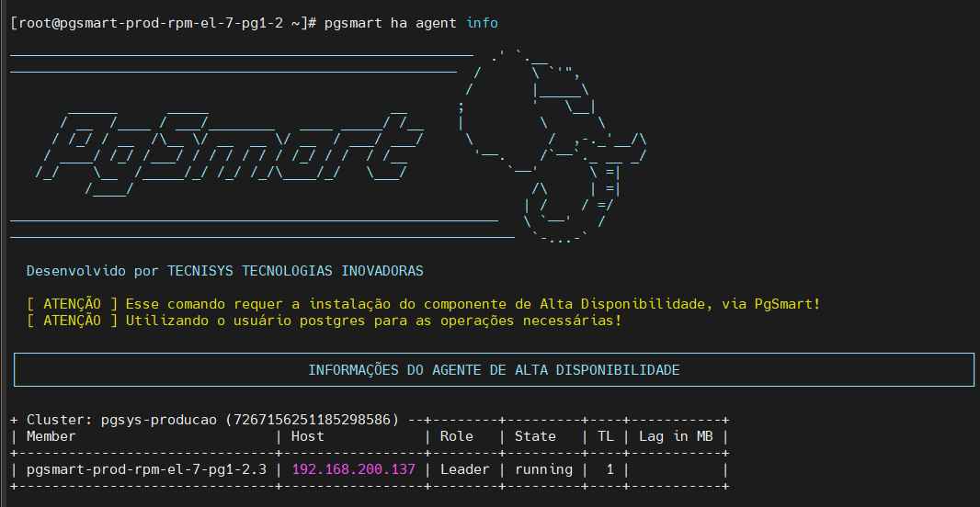980x507 pixels.
Task: Click the cluster ID 7267156251185298586
Action: [312, 420]
